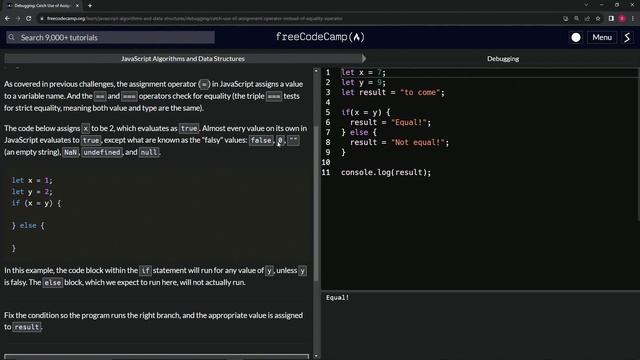This screenshot has width=640, height=360.
Task: Focus the Search 9,000+ tutorials field
Action: click(x=110, y=37)
